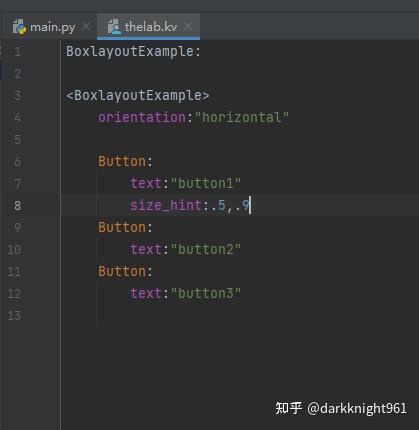This screenshot has height=430, width=419.
Task: Close the main.py tab
Action: tap(86, 26)
